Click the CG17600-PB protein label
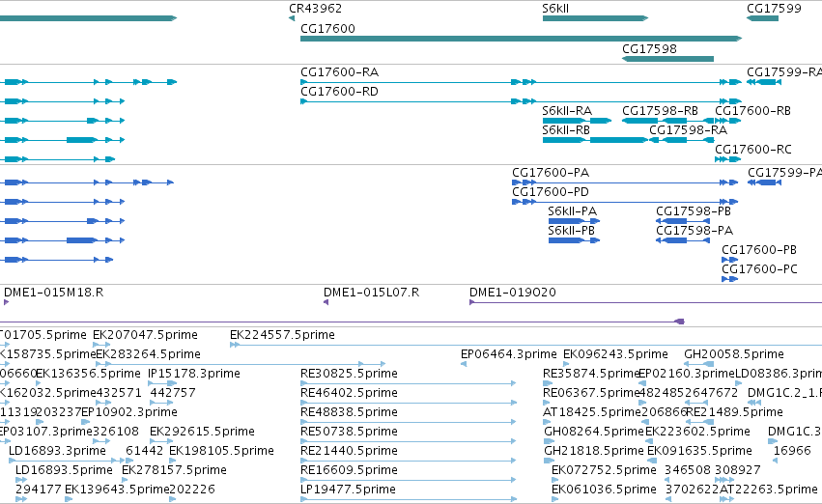822x504 pixels. [759, 249]
